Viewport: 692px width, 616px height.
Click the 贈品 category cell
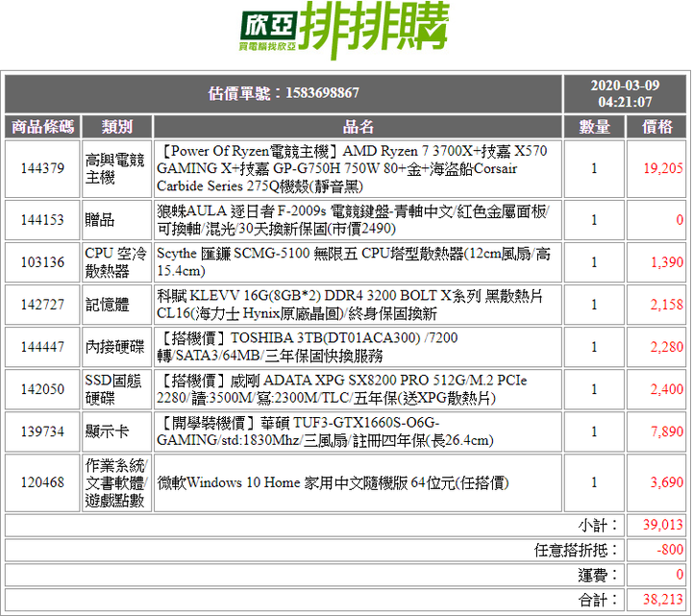pos(117,220)
